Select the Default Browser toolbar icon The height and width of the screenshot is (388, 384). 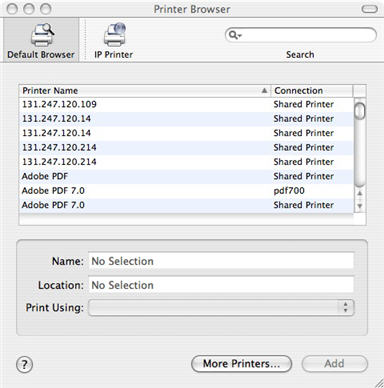[x=41, y=40]
